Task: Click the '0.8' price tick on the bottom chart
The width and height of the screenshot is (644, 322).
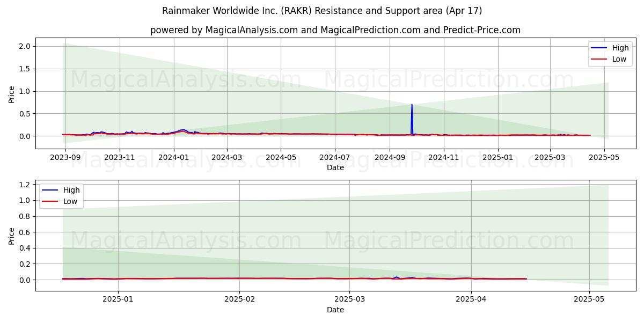Action: 26,216
